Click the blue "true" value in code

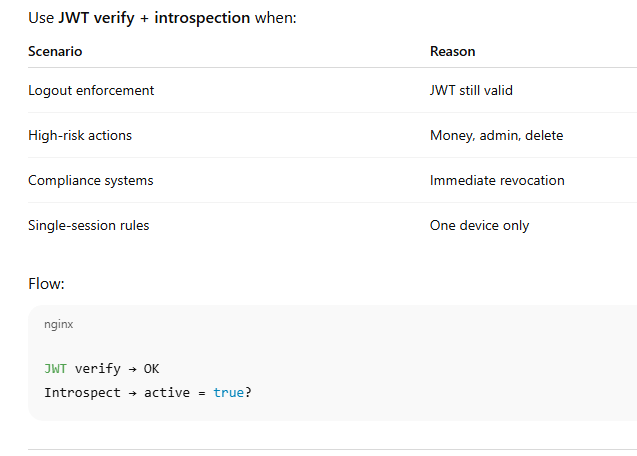tap(228, 393)
